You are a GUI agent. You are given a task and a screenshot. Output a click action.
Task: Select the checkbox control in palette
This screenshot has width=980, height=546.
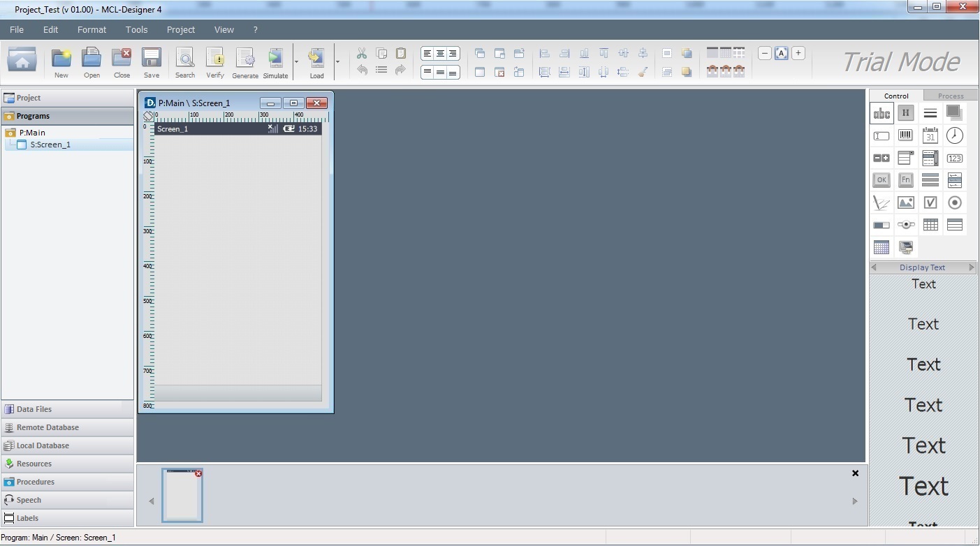[930, 202]
